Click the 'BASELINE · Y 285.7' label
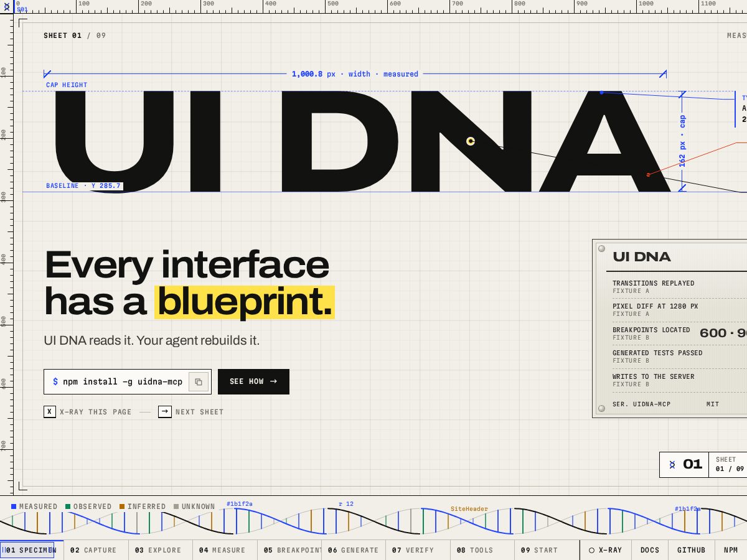The height and width of the screenshot is (560, 747). 83,186
